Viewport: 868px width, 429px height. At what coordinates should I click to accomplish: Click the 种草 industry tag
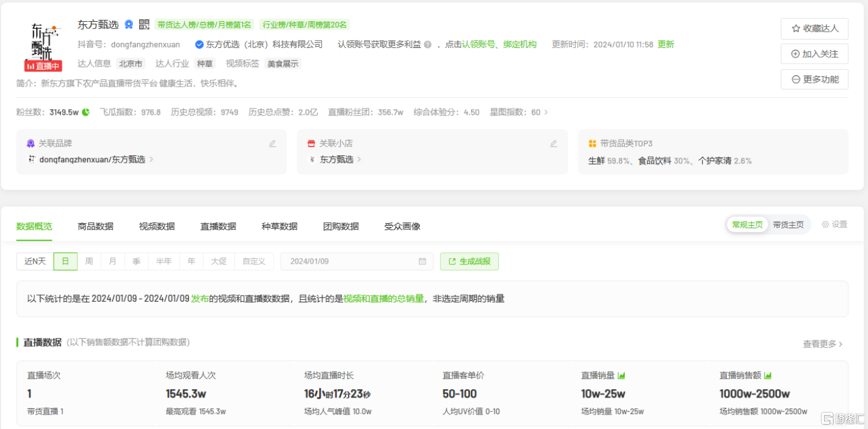click(205, 64)
